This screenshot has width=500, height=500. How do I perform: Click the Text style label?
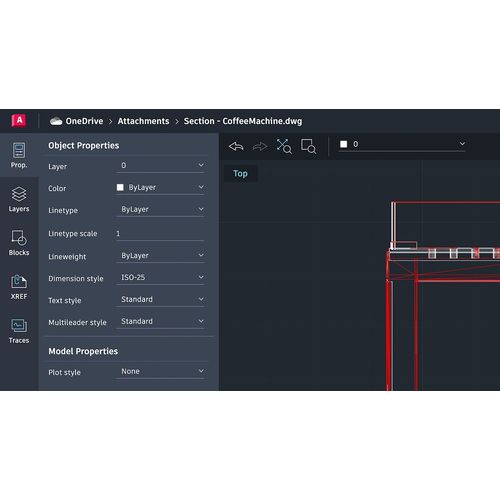[65, 301]
